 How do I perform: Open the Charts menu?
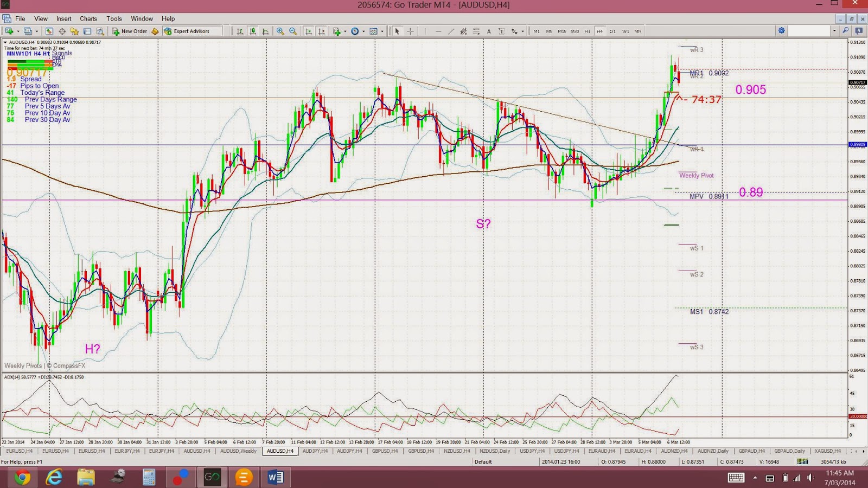88,18
